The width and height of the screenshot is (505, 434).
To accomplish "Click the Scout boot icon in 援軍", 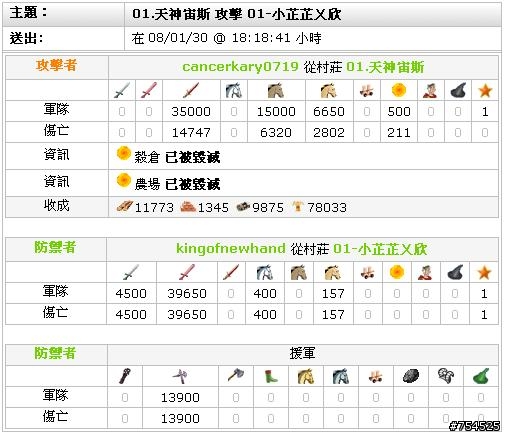I will pyautogui.click(x=271, y=376).
